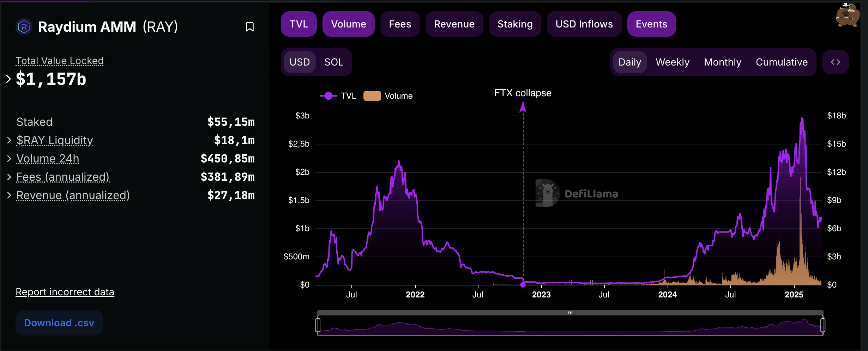Click the range slider top grip bar
The image size is (868, 351).
coord(570,313)
